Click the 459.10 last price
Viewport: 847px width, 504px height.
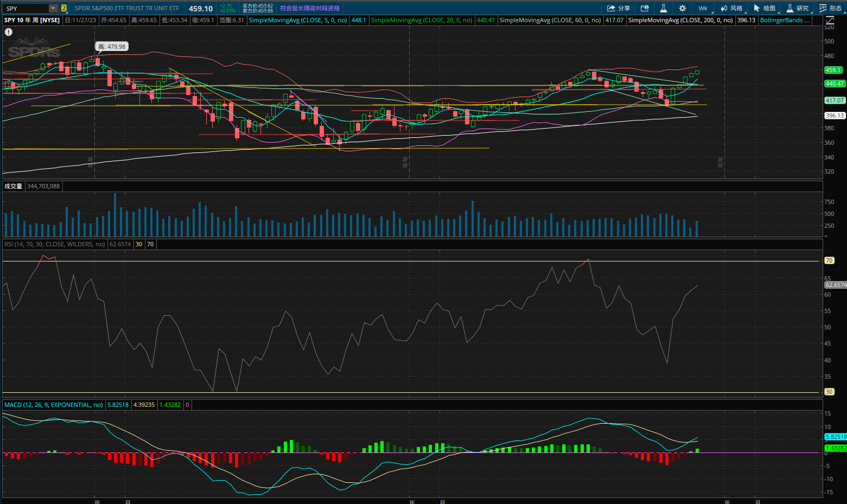point(201,9)
